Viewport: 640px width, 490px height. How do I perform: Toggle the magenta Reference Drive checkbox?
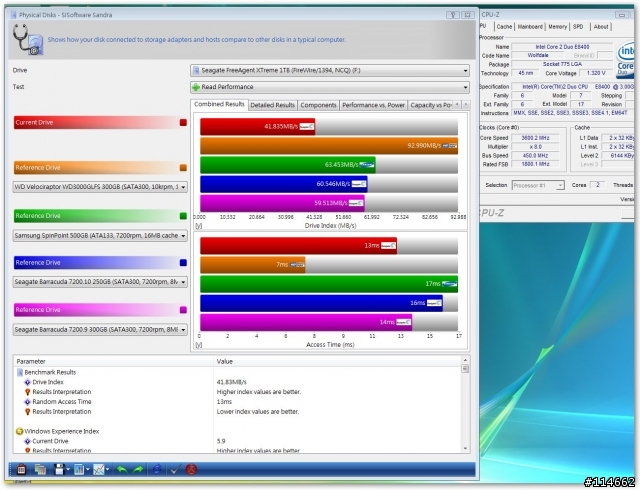(x=183, y=310)
